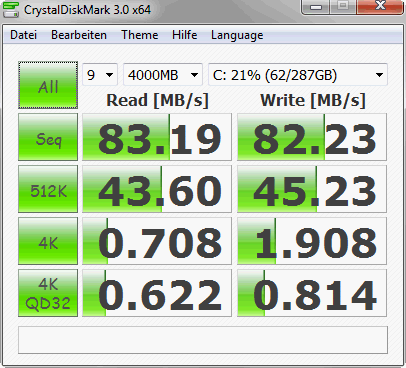406x368 pixels.
Task: Open the Datei menu
Action: coord(23,35)
